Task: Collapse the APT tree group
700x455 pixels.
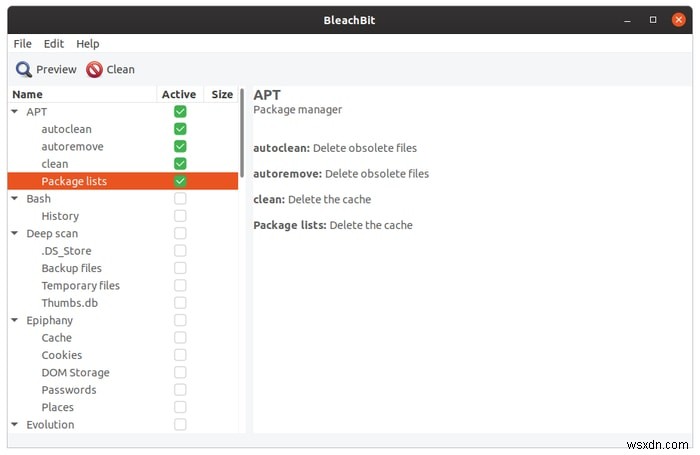Action: (x=14, y=112)
